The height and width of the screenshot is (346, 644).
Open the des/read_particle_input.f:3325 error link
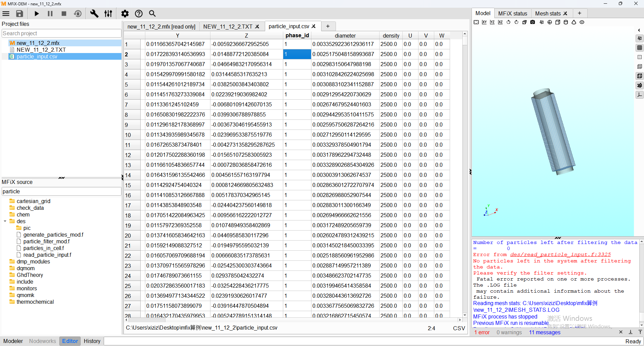click(560, 254)
